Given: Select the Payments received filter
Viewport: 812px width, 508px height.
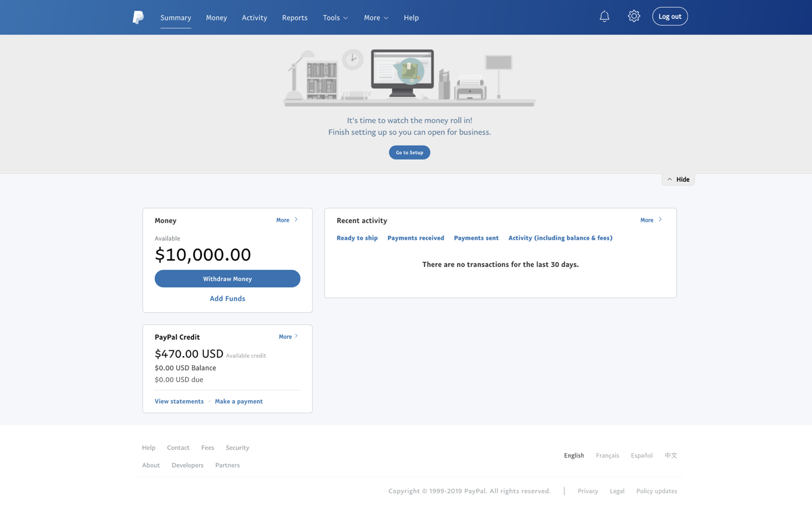Looking at the screenshot, I should [416, 238].
